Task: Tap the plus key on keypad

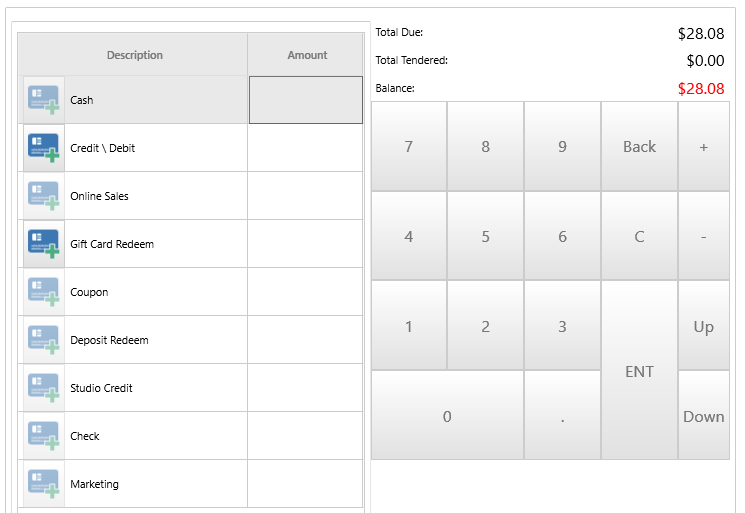Action: (x=704, y=146)
